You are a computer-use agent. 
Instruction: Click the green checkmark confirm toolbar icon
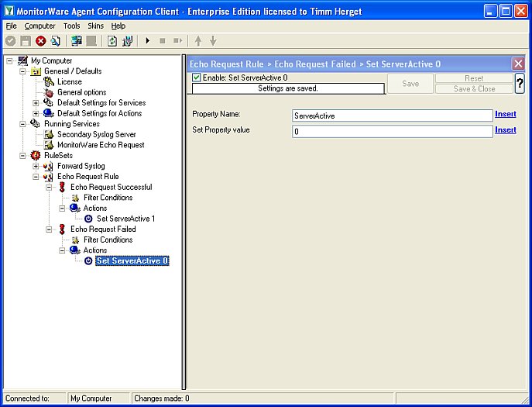(x=11, y=41)
